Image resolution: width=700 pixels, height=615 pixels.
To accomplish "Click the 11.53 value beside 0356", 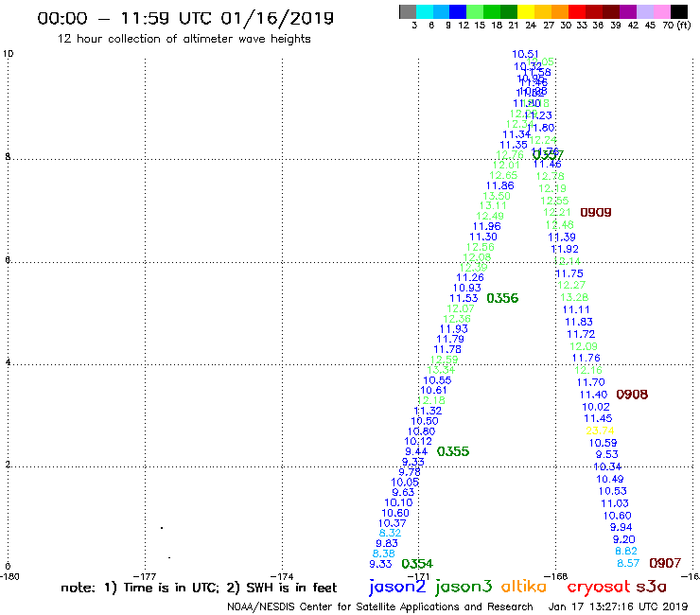I will click(464, 298).
